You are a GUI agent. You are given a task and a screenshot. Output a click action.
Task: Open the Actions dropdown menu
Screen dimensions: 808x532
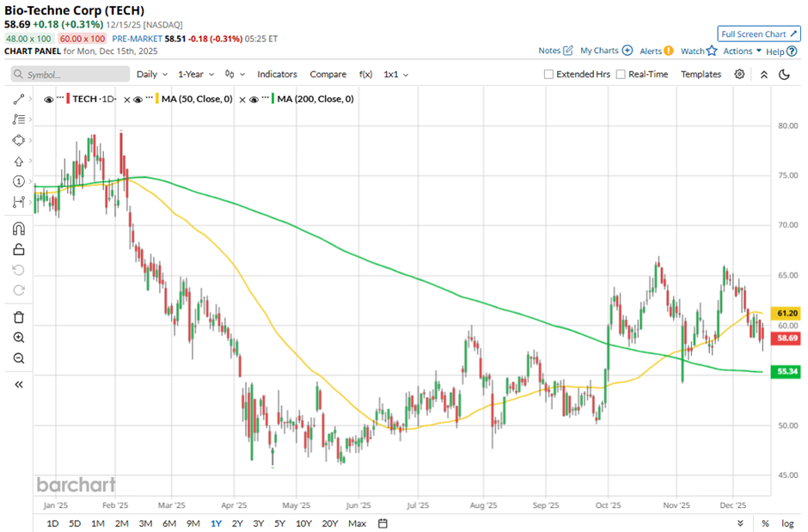point(742,51)
